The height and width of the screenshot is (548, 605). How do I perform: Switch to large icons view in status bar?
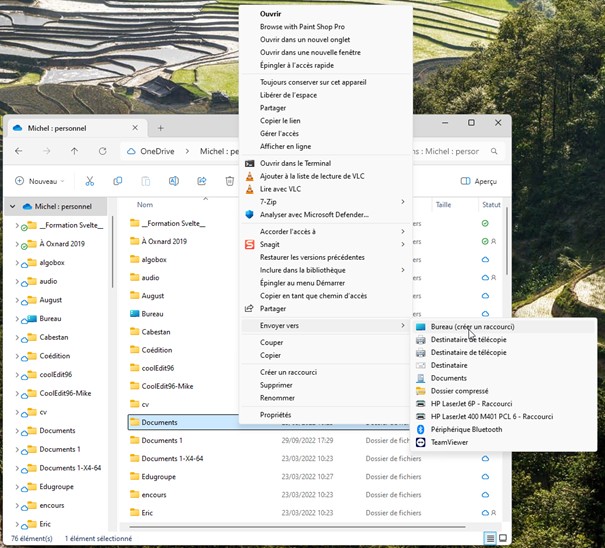[x=503, y=538]
